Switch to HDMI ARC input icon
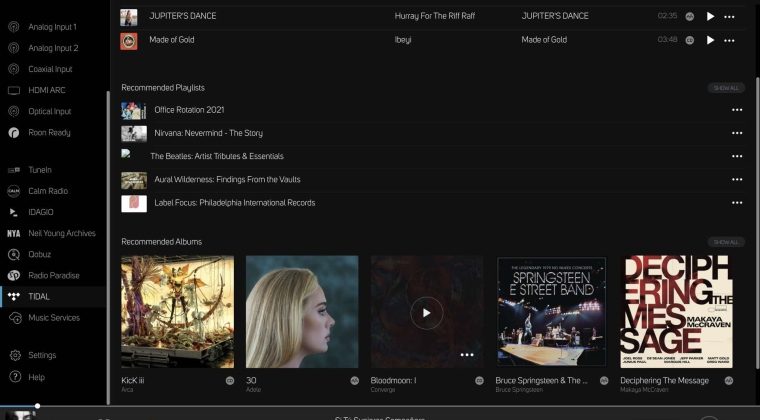760x420 pixels. [x=14, y=90]
